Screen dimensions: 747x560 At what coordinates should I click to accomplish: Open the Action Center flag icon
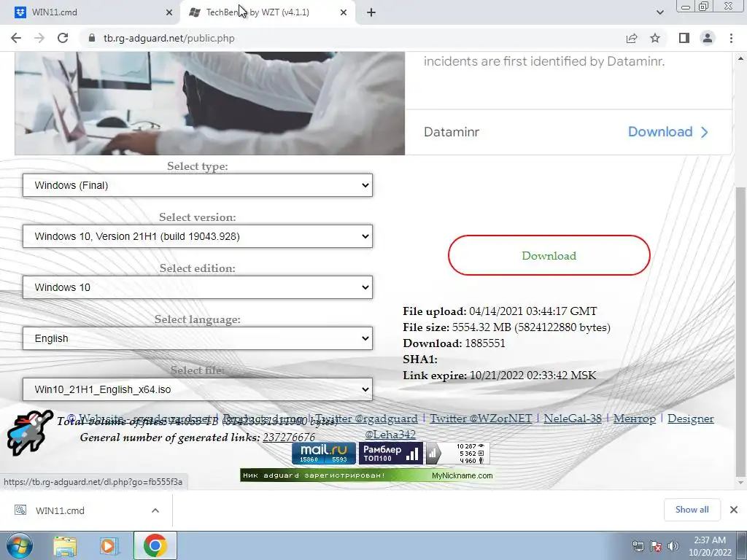(x=656, y=546)
